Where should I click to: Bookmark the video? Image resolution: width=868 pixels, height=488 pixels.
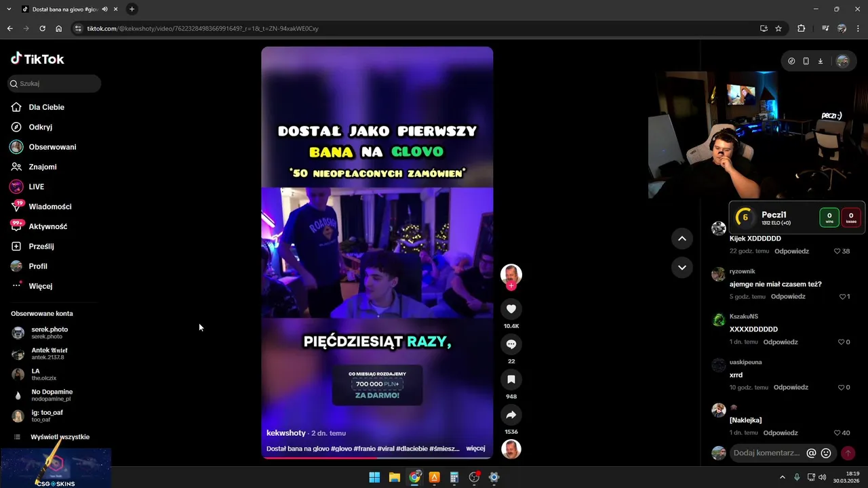pyautogui.click(x=511, y=380)
